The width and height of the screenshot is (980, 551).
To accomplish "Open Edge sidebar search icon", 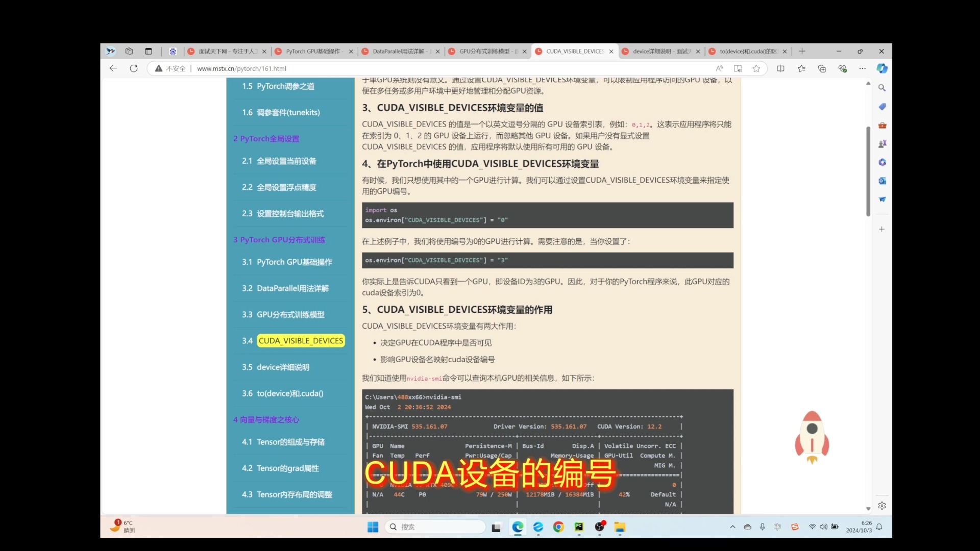I will click(x=882, y=88).
